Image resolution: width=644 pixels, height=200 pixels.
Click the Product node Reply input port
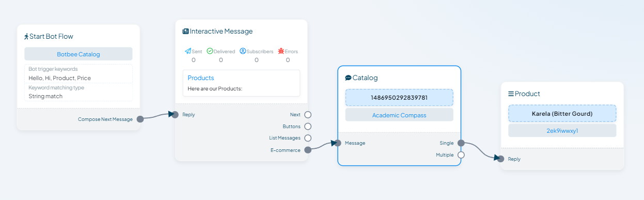pyautogui.click(x=501, y=159)
